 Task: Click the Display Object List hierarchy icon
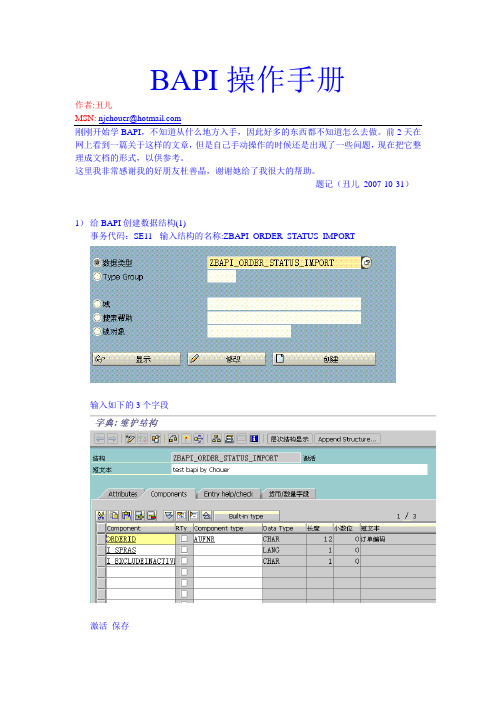pos(217,439)
